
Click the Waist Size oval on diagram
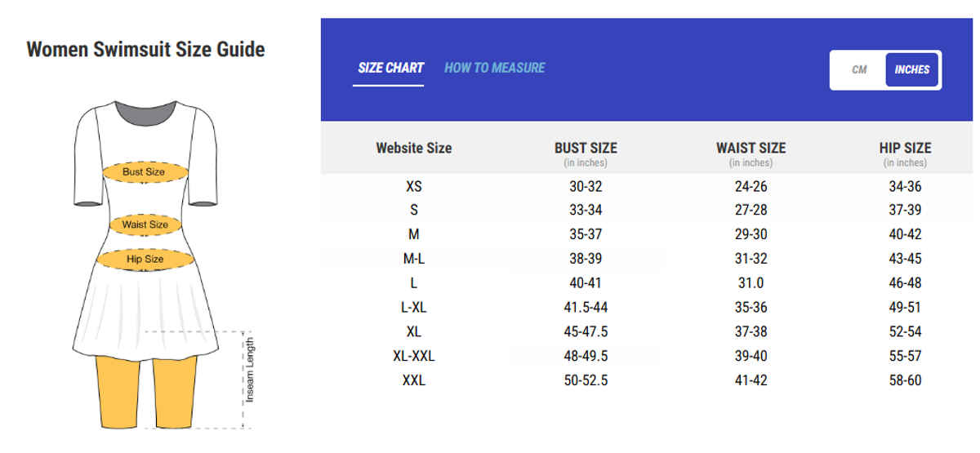point(145,224)
